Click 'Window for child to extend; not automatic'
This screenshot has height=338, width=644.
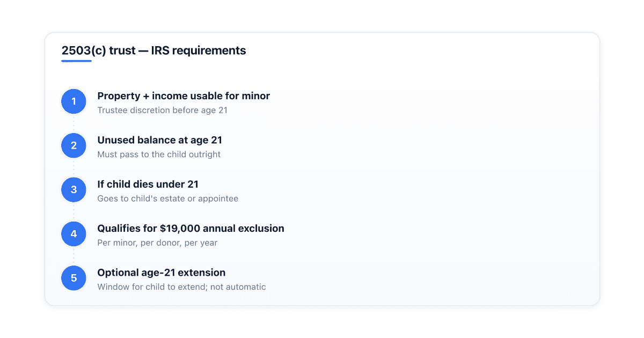181,287
